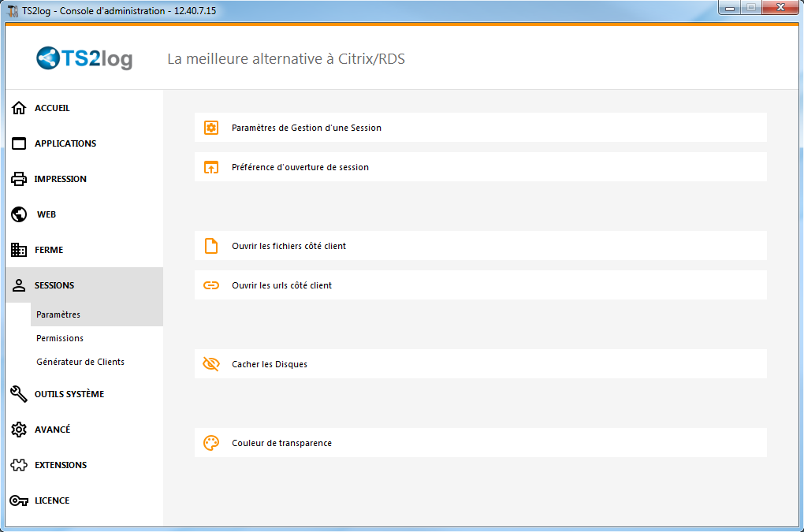804x532 pixels.
Task: Open the FERME section
Action: click(x=84, y=250)
